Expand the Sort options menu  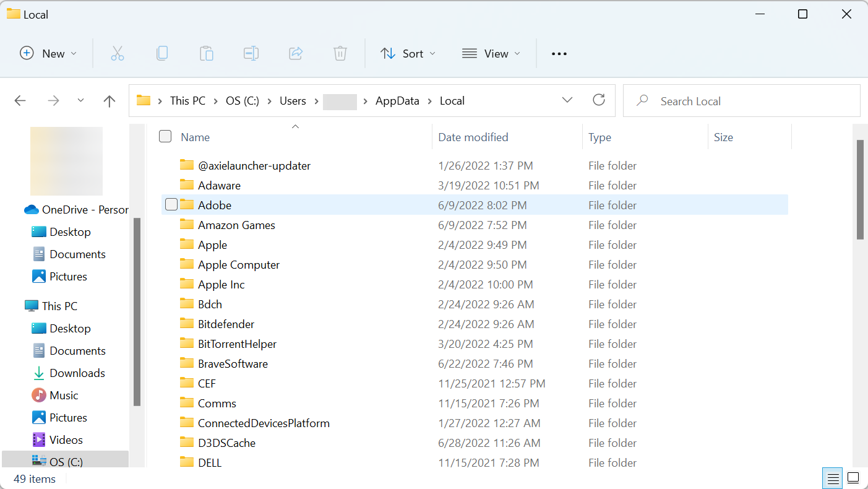(x=408, y=54)
